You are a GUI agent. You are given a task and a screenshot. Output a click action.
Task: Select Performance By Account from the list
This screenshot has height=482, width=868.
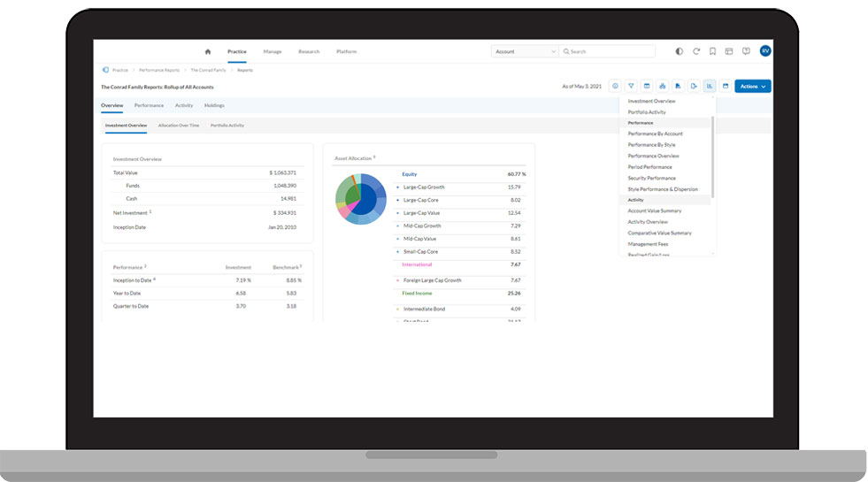[655, 134]
